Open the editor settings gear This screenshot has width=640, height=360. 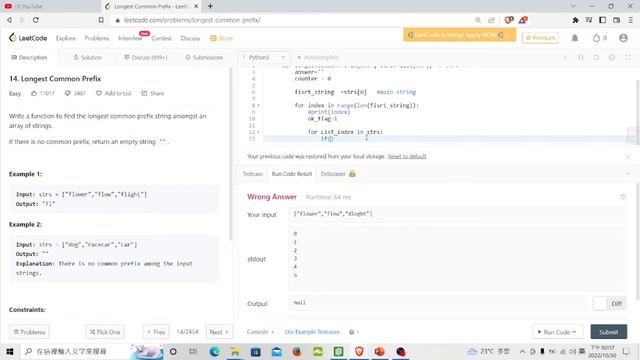pos(612,58)
